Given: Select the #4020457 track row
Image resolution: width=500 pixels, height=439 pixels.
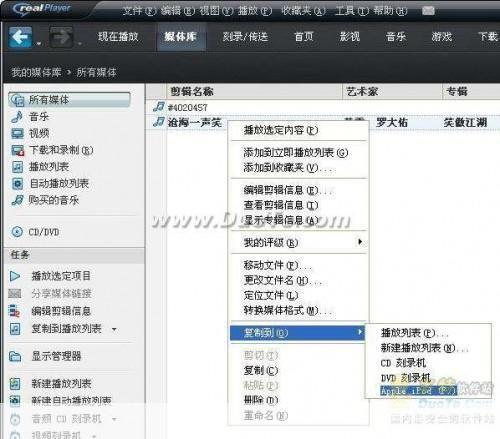Looking at the screenshot, I should point(323,107).
